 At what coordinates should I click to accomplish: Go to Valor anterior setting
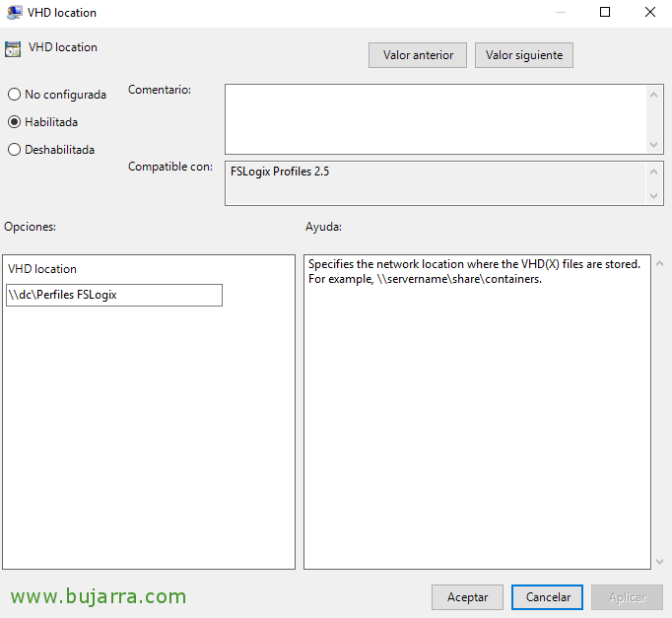click(x=418, y=55)
